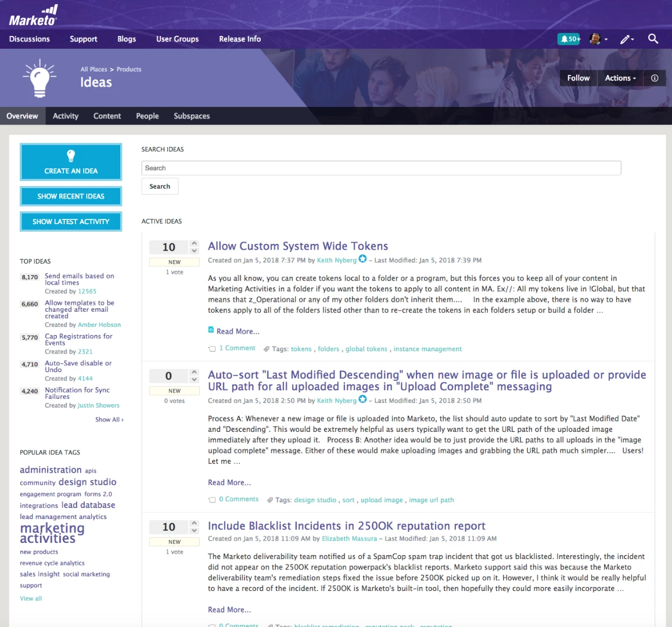Open User Groups in top navigation

pyautogui.click(x=177, y=39)
